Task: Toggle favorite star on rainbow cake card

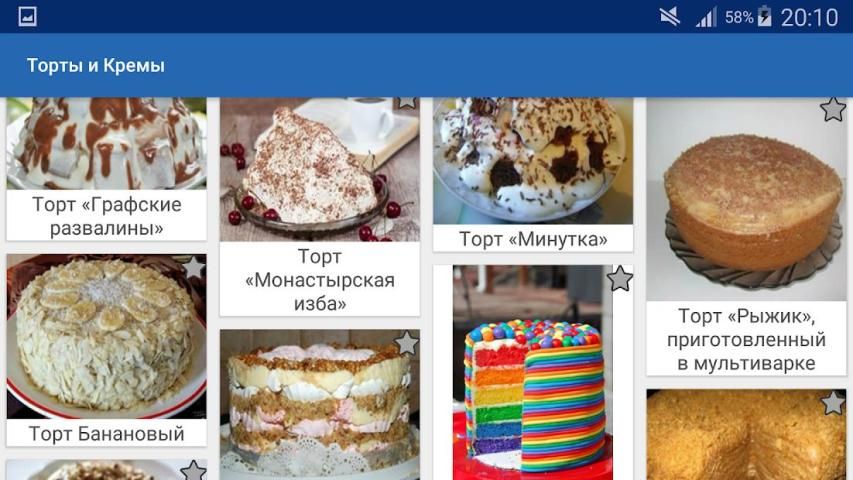Action: (620, 279)
